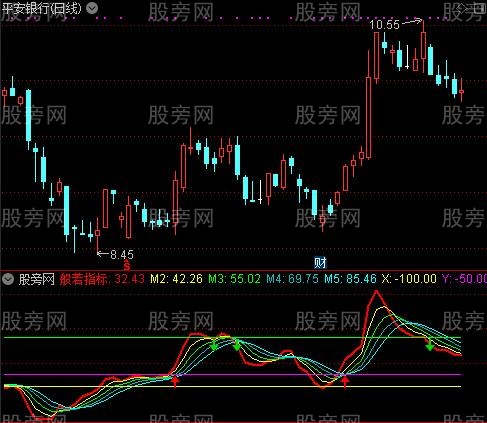487x423 pixels.
Task: Select the 平安银行(日线) chart title
Action: [x=42, y=8]
